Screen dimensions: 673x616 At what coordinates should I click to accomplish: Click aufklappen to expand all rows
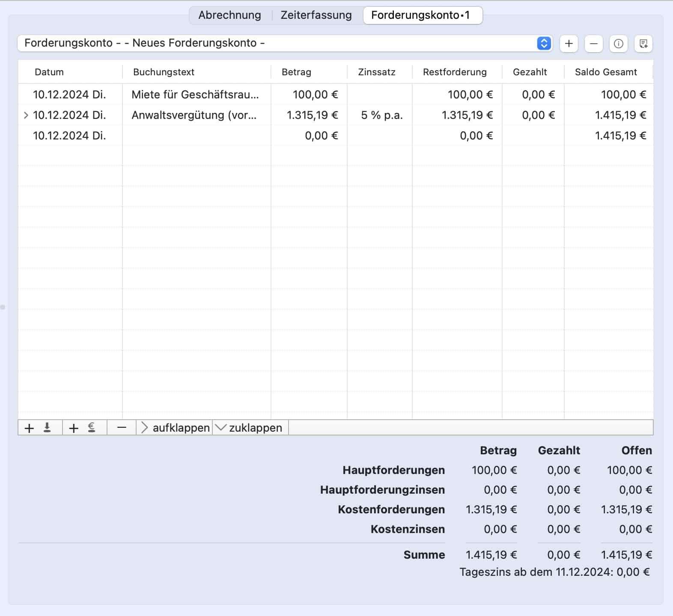(175, 428)
